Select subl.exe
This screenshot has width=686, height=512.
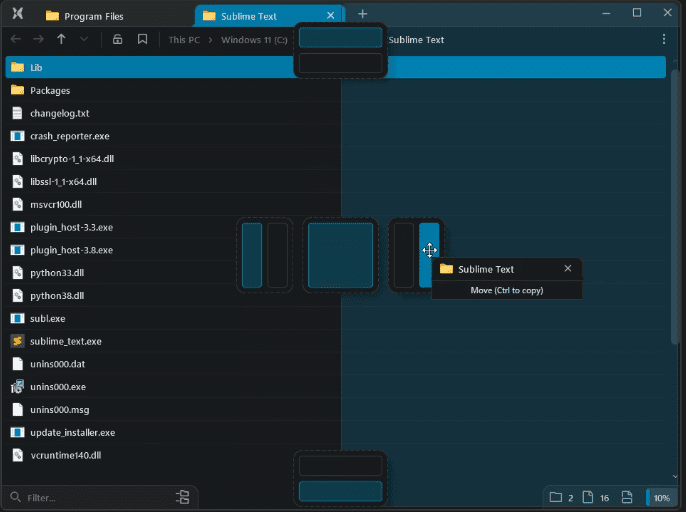pyautogui.click(x=336, y=318)
